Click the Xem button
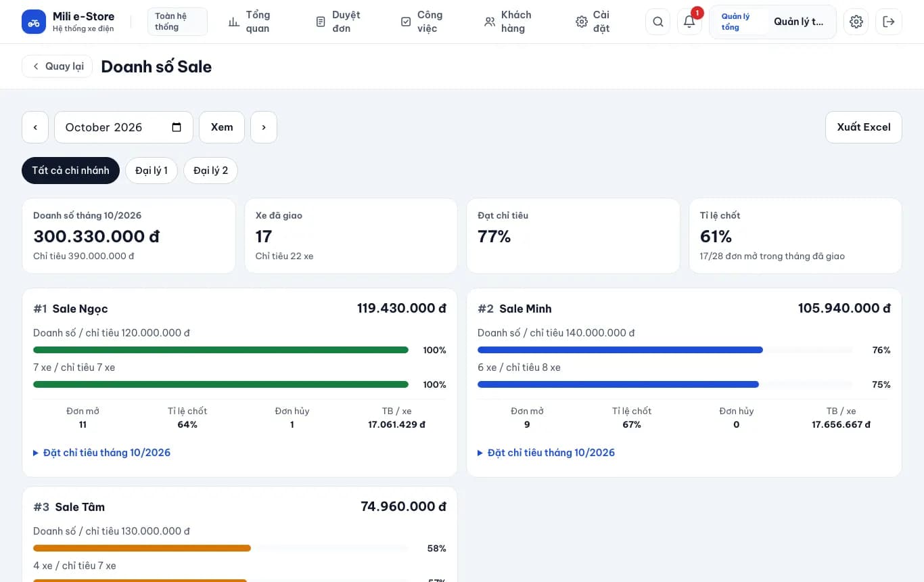 222,127
